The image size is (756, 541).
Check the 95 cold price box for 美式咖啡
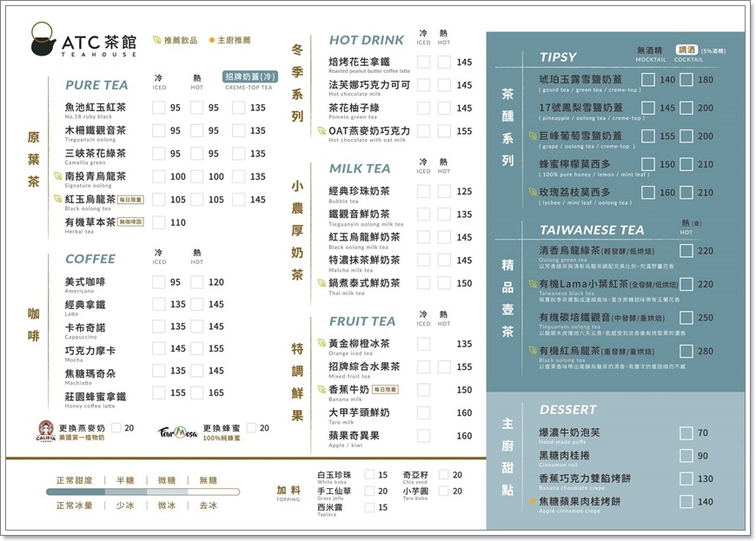point(158,280)
